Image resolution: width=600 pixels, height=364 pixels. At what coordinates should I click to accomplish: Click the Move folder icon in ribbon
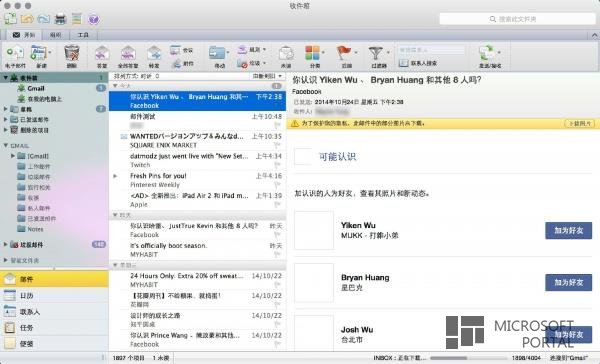point(217,53)
